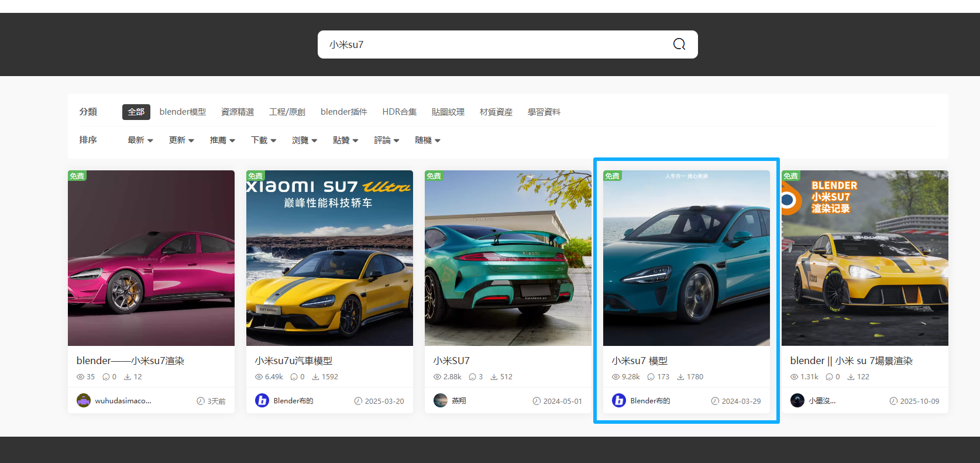Switch to HDR合集 category
The height and width of the screenshot is (463, 980).
click(399, 112)
